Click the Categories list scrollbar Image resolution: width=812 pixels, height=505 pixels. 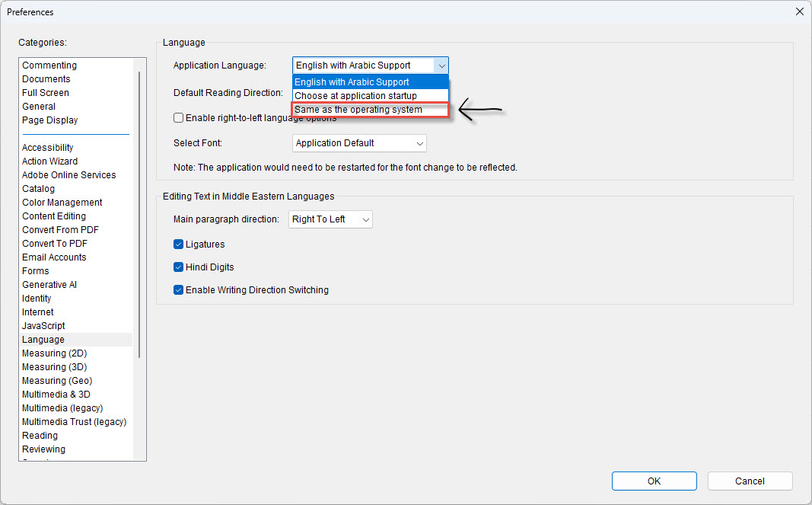pyautogui.click(x=139, y=215)
